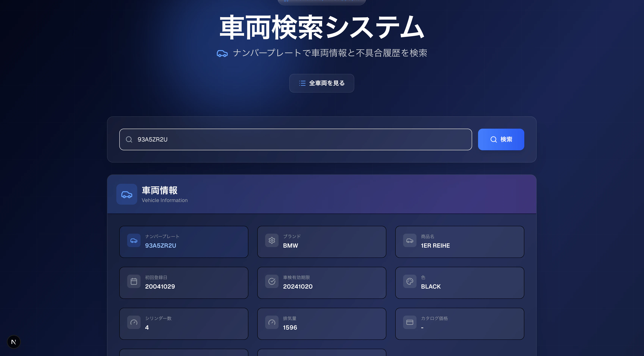Viewport: 644px width, 356px height.
Task: Click the car icon beside the subtitle
Action: [222, 53]
